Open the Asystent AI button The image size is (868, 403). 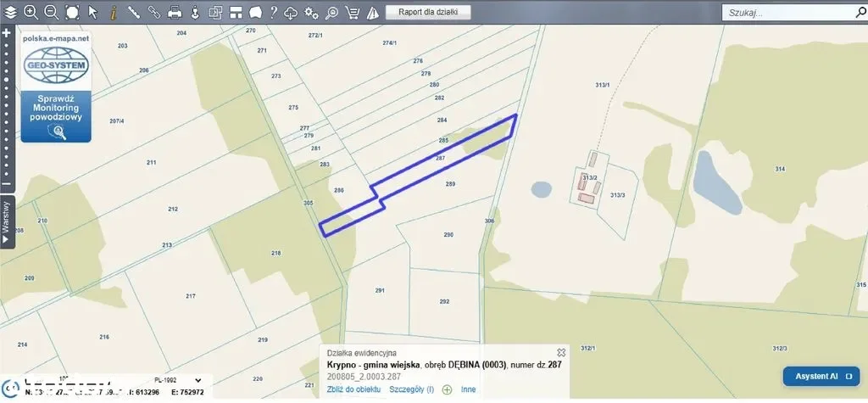pos(821,376)
